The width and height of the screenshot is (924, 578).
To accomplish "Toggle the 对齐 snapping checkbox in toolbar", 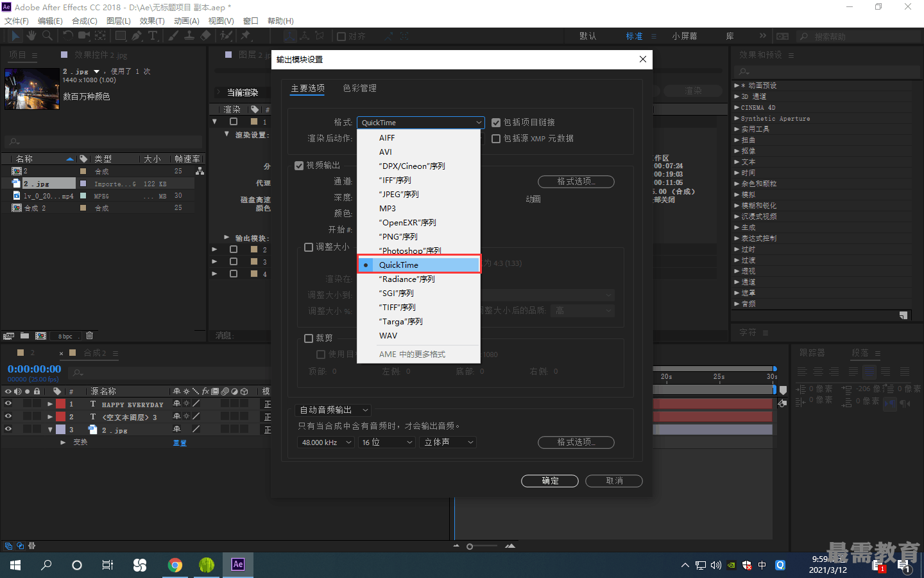I will click(341, 37).
